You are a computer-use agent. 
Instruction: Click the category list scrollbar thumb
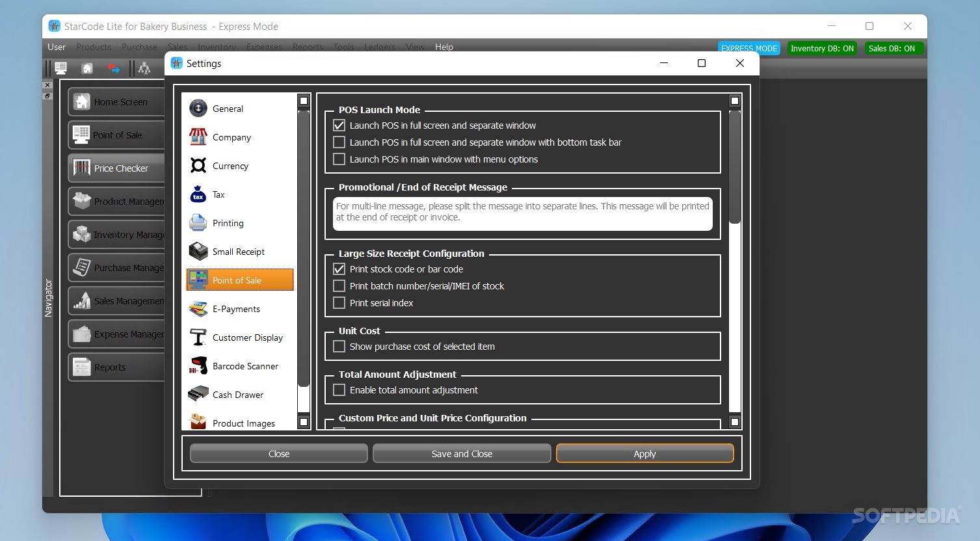tap(304, 248)
